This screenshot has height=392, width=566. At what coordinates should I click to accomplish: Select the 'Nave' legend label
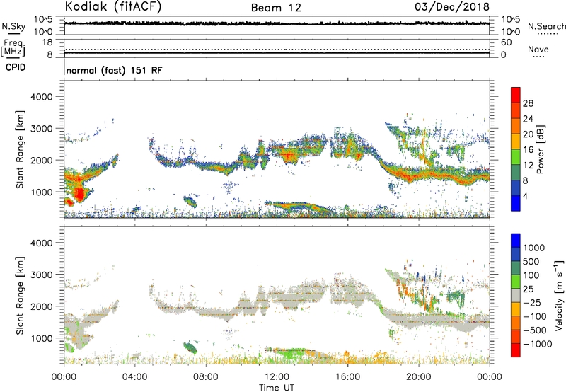[x=538, y=50]
